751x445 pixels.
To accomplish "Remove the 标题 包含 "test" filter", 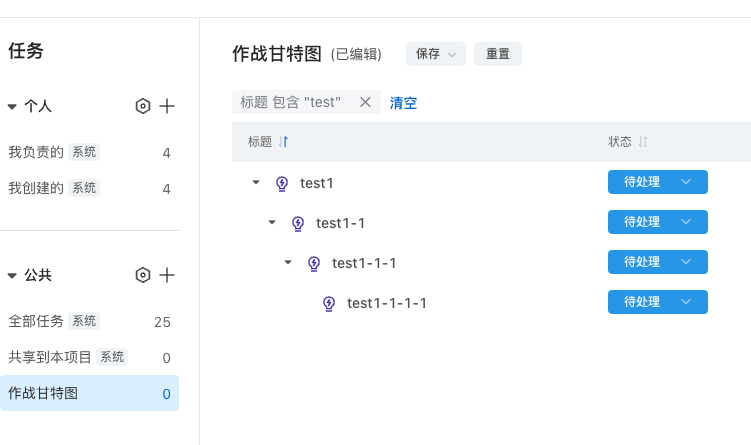I will [365, 102].
